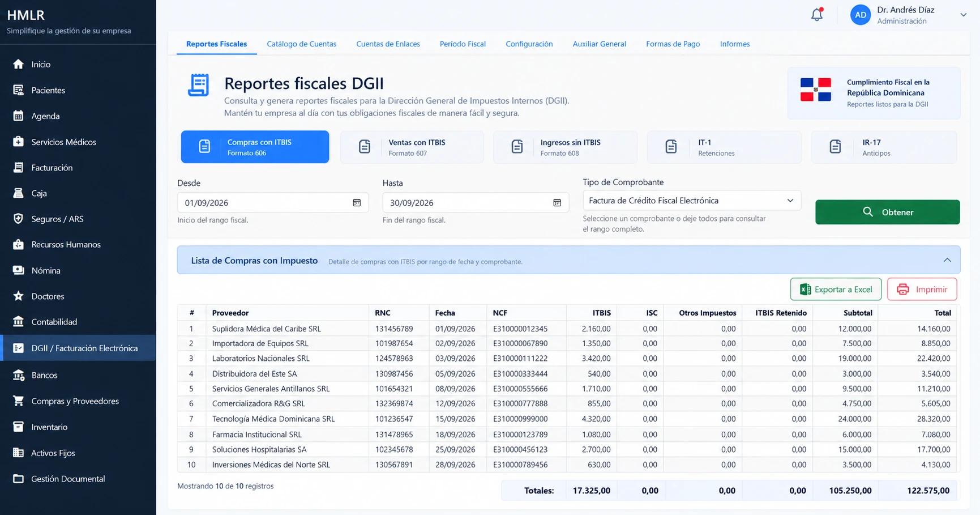Open the Hasta date calendar picker icon
Viewport: 980px width, 515px height.
pyautogui.click(x=557, y=203)
